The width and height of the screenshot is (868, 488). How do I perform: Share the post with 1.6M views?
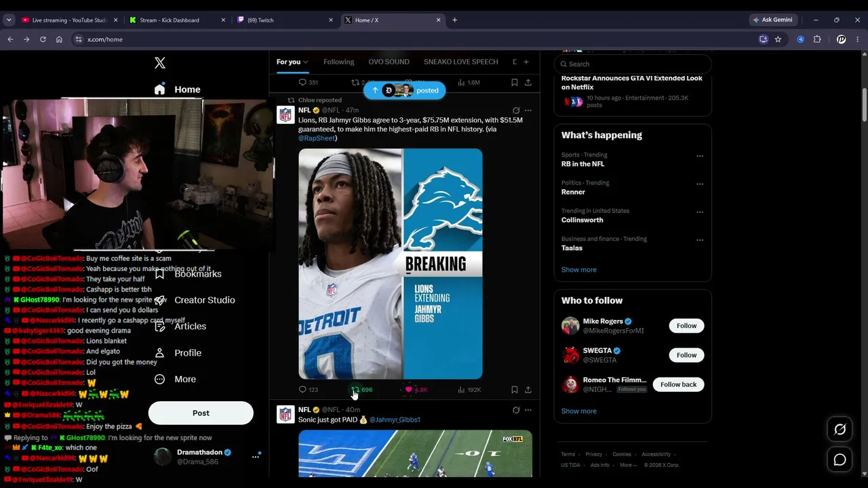pyautogui.click(x=528, y=83)
